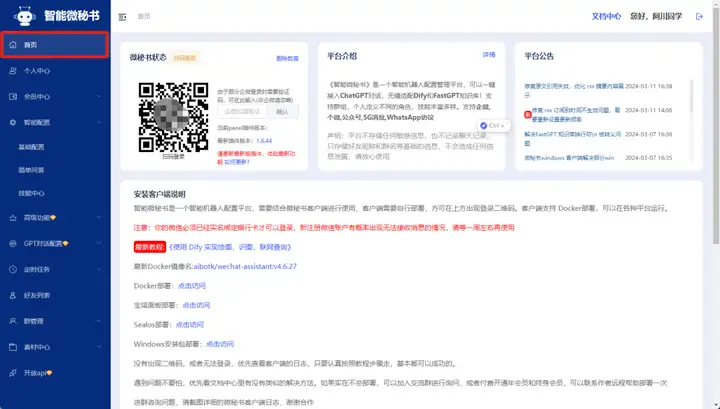Click the robot logo of 智能微秘书
The height and width of the screenshot is (409, 720).
(24, 16)
